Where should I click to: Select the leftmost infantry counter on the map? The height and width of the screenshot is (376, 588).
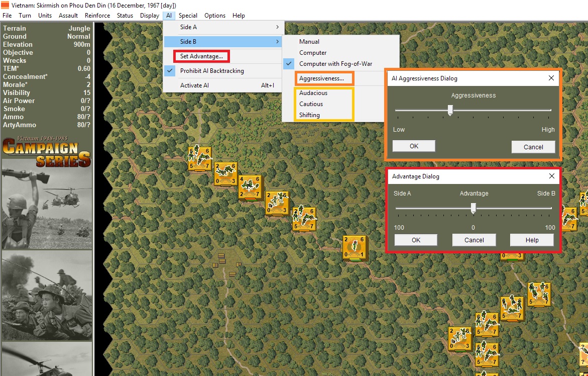[199, 159]
